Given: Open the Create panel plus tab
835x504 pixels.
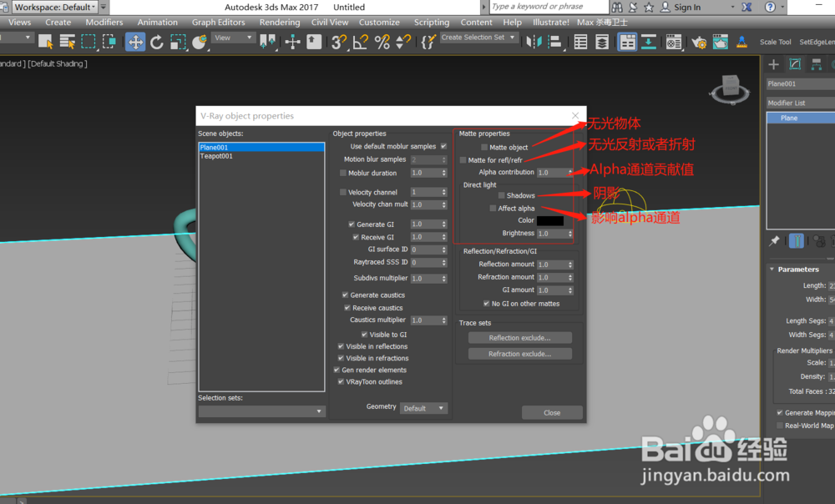Looking at the screenshot, I should pos(774,64).
